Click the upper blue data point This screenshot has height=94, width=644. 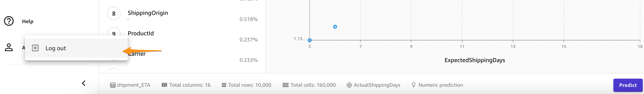[x=335, y=27]
